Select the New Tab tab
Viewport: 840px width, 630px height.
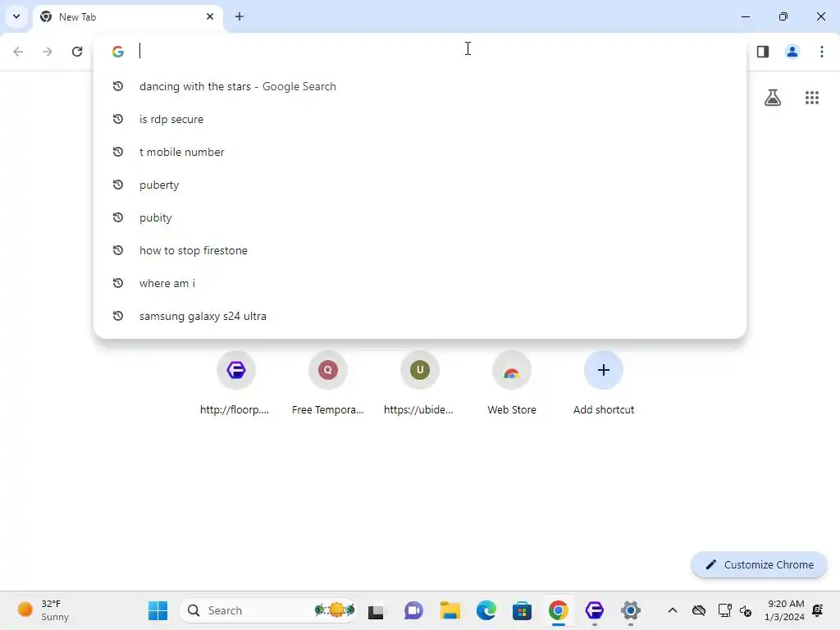click(x=129, y=17)
